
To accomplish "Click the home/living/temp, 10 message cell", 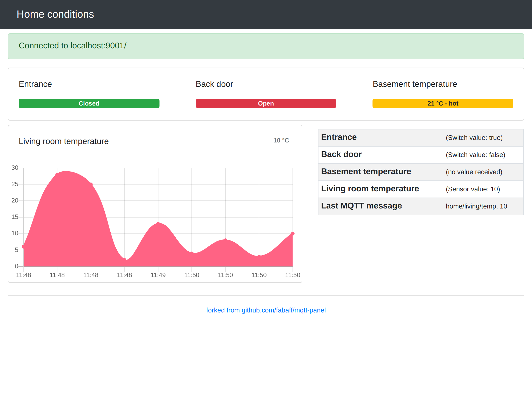I will point(476,206).
